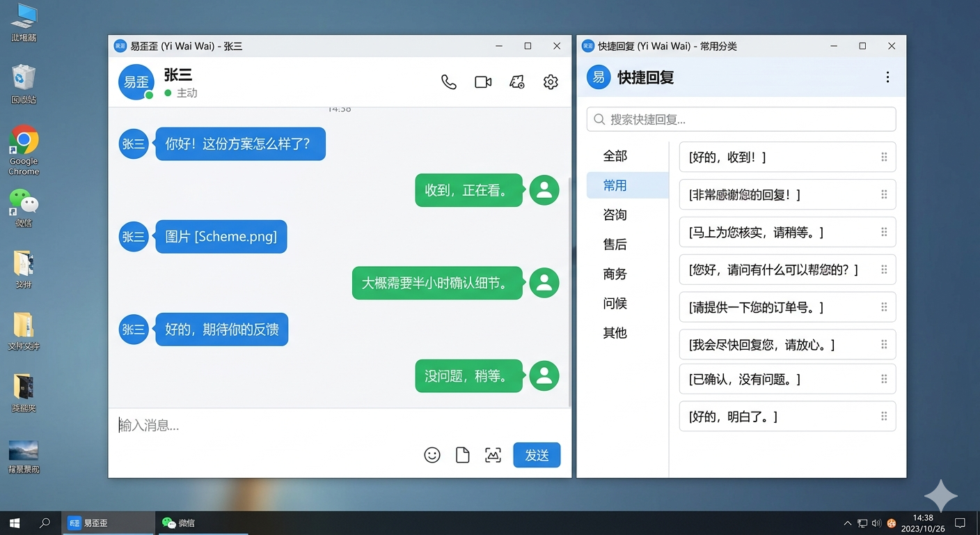Image resolution: width=980 pixels, height=535 pixels.
Task: Open the emoji picker above the send button
Action: coord(432,455)
